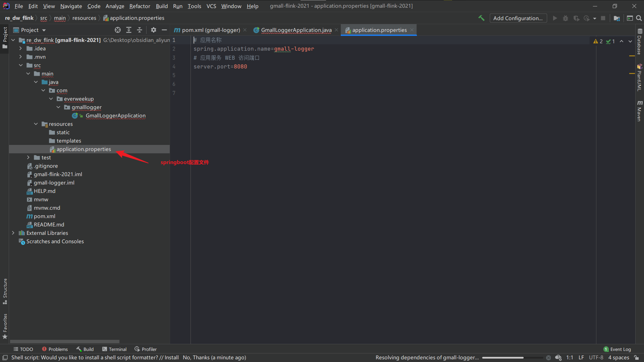The height and width of the screenshot is (362, 644).
Task: Click UTF-8 encoding in status bar
Action: 596,358
